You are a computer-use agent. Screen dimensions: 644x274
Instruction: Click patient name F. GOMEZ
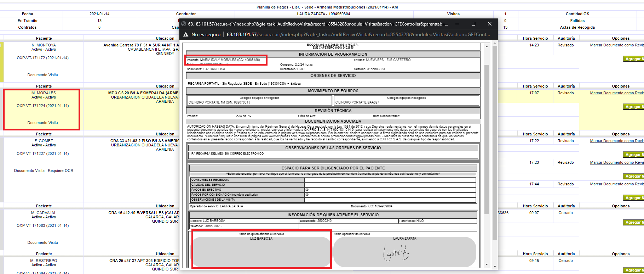point(44,141)
